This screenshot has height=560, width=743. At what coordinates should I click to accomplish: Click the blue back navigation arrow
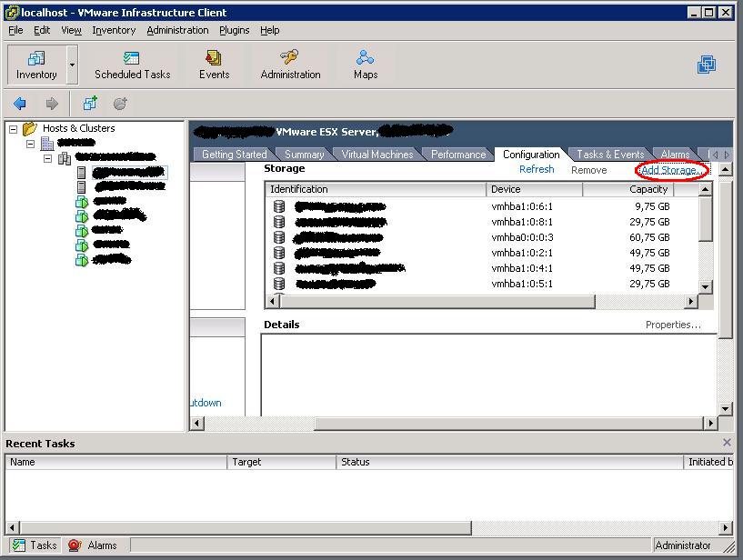[20, 104]
